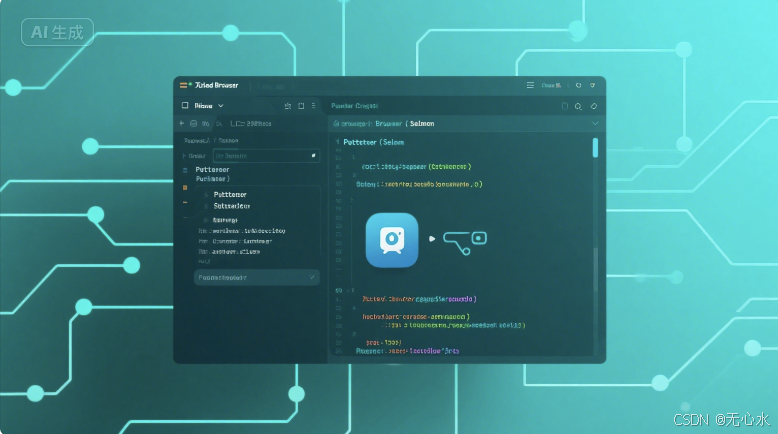The height and width of the screenshot is (434, 778).
Task: Click the vertical three-dots icon in the left panel header
Action: (x=313, y=106)
